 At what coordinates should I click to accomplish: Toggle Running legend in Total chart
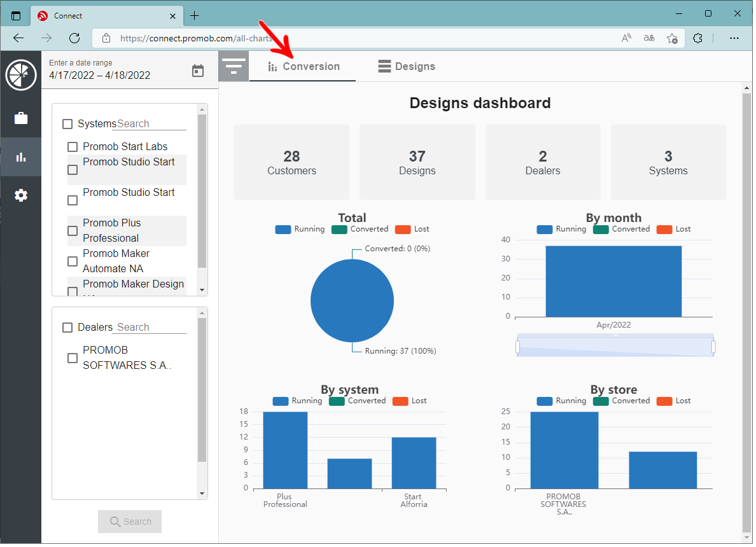pos(301,230)
